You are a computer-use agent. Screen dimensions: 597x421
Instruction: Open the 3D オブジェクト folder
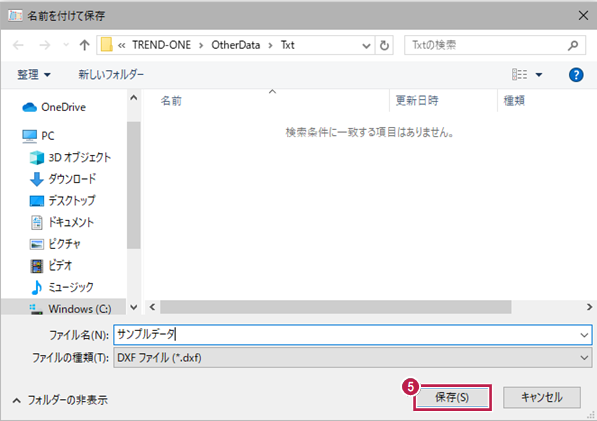pyautogui.click(x=70, y=157)
